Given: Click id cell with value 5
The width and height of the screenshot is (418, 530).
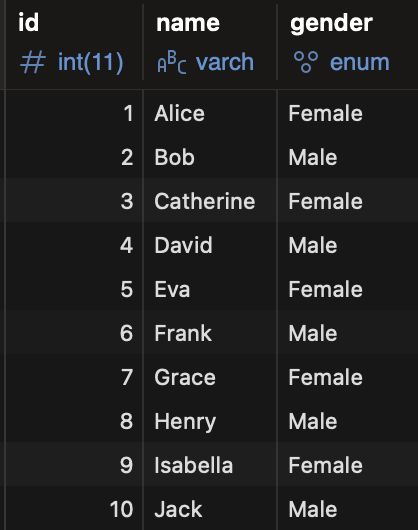Looking at the screenshot, I should [74, 289].
